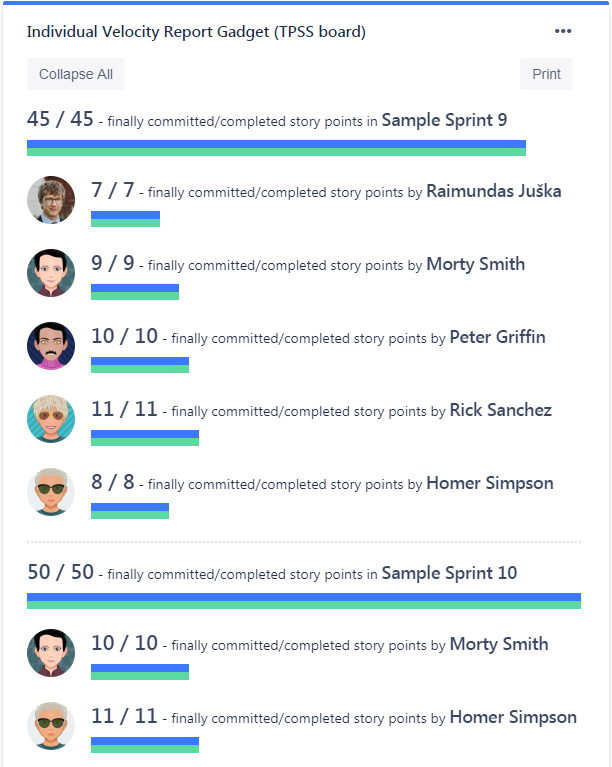Open the gadget three-dot options menu
This screenshot has width=612, height=767.
(x=563, y=32)
